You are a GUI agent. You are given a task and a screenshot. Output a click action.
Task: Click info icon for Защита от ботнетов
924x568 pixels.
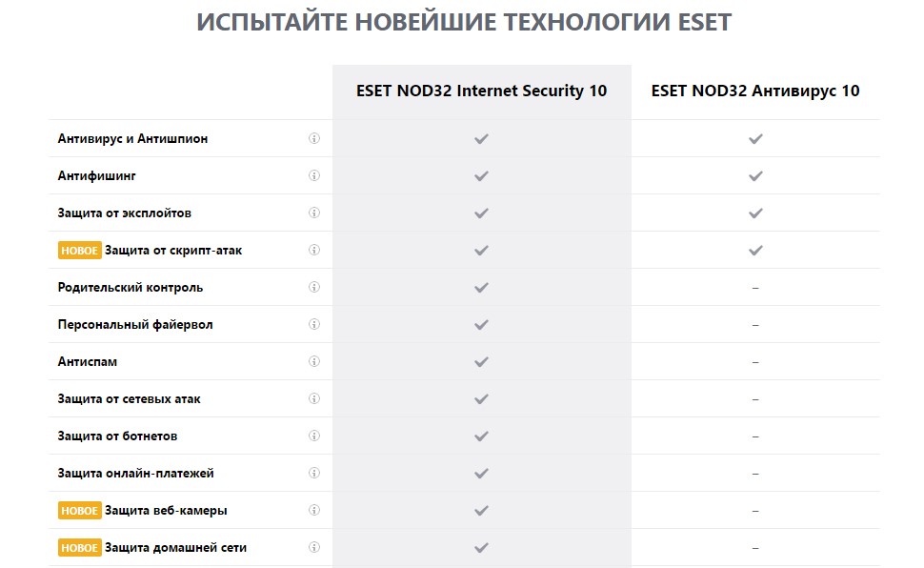coord(314,436)
